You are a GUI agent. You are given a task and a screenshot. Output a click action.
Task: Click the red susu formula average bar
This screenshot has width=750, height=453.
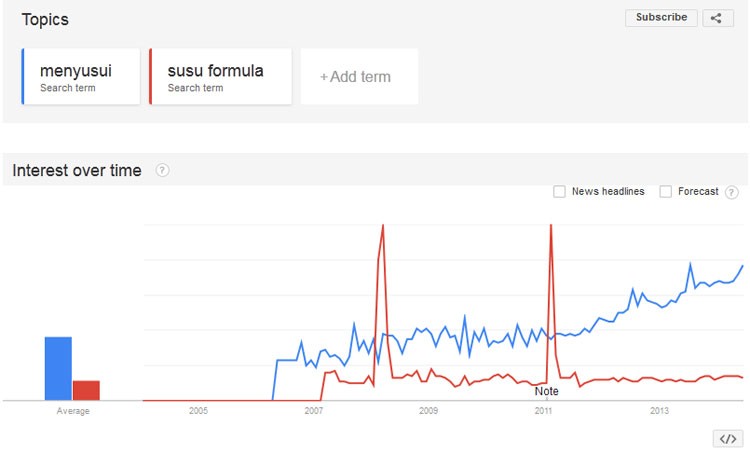tap(86, 390)
